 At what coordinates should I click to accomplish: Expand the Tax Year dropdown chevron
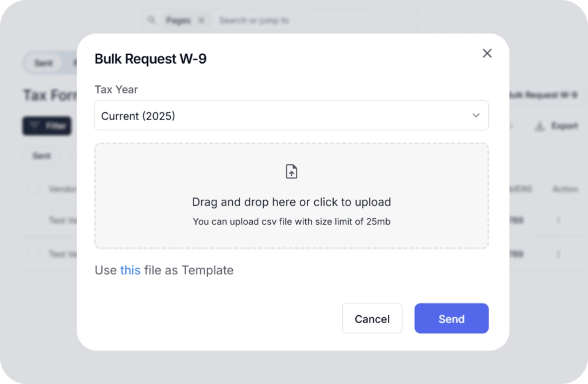[476, 115]
